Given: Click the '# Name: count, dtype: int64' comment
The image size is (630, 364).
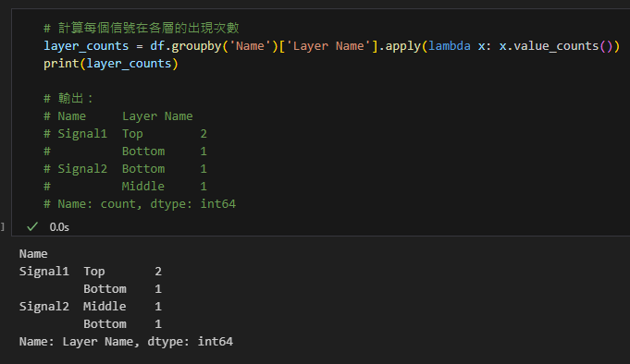Looking at the screenshot, I should 140,204.
